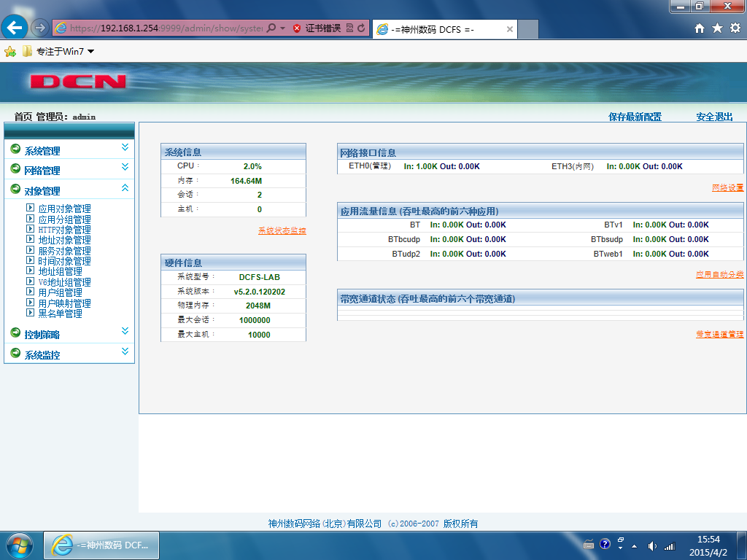Click green arrow icon beside 控制策略

point(15,332)
